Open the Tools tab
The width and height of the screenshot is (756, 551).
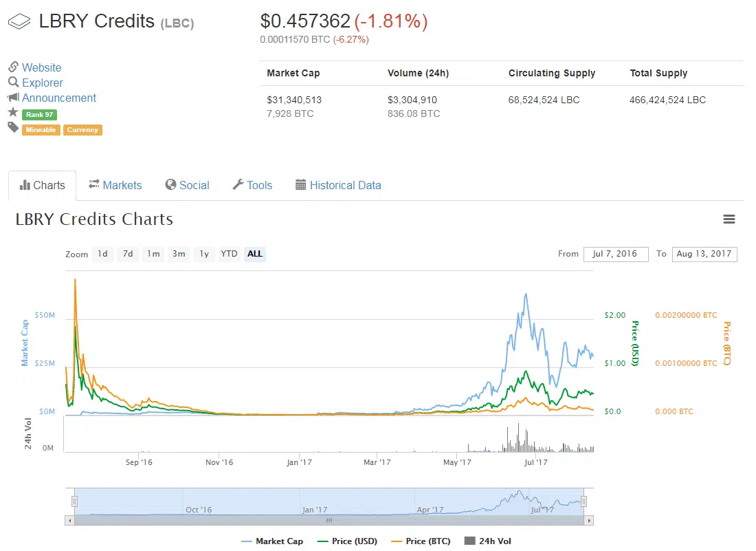(x=252, y=185)
